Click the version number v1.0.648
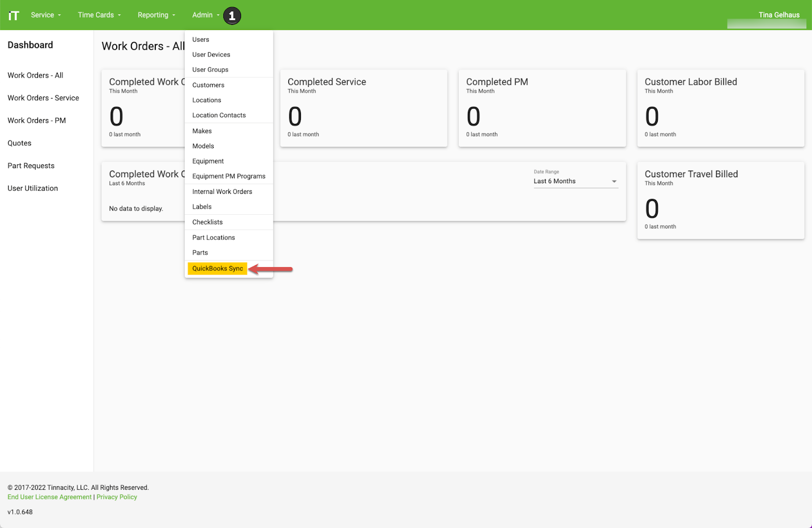The height and width of the screenshot is (528, 812). tap(20, 512)
